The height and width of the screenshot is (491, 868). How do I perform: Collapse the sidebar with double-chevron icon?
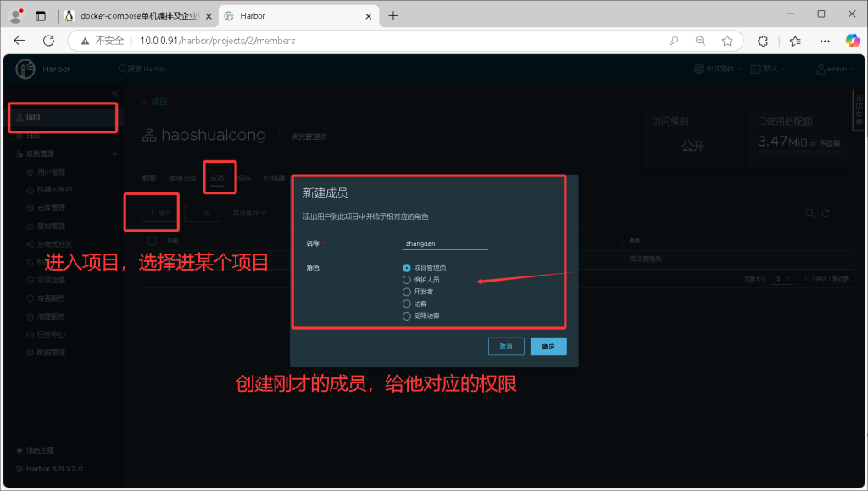114,92
